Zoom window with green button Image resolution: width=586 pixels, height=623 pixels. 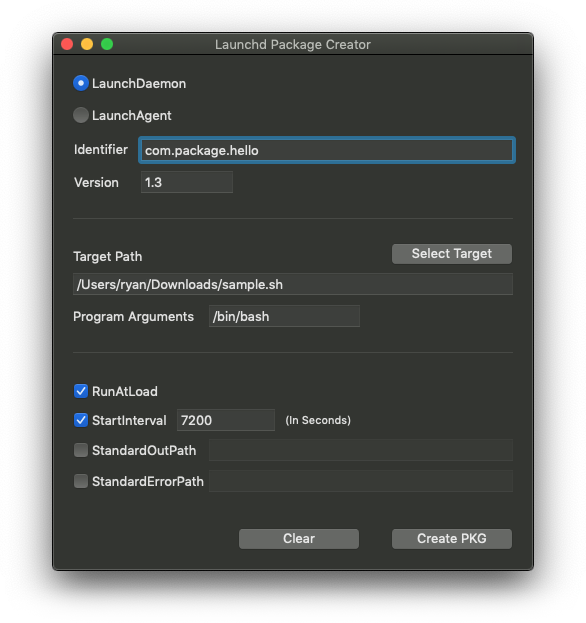107,44
